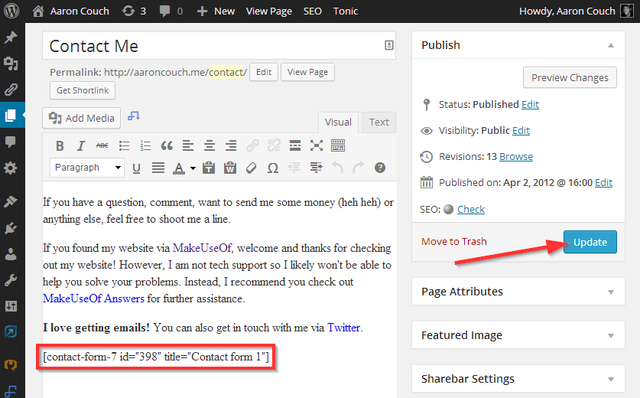The width and height of the screenshot is (640, 398).
Task: Open Links from the sidebar chain icon
Action: click(x=11, y=89)
